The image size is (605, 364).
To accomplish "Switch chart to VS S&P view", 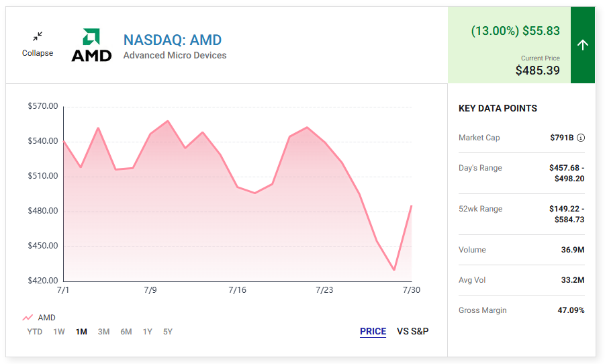I will 413,331.
